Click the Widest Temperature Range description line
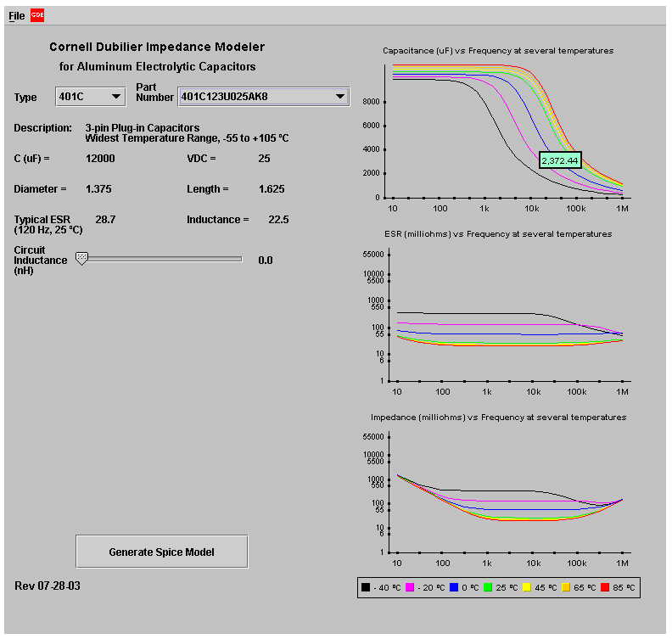Screen dimensions: 672x639 point(187,138)
